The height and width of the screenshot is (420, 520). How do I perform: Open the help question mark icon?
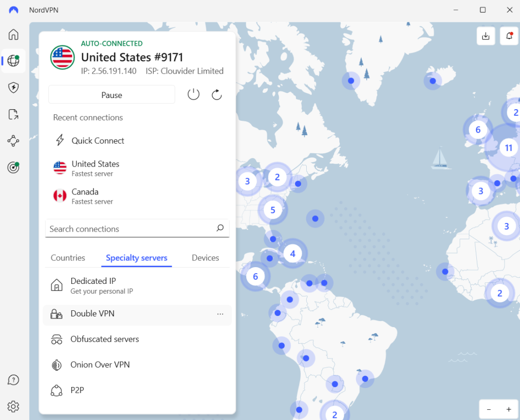click(x=14, y=380)
